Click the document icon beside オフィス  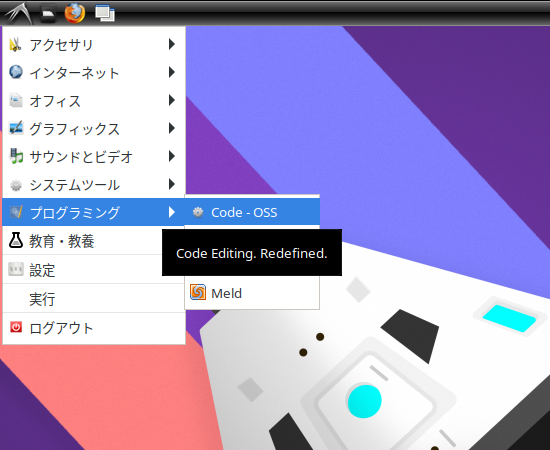(15, 100)
